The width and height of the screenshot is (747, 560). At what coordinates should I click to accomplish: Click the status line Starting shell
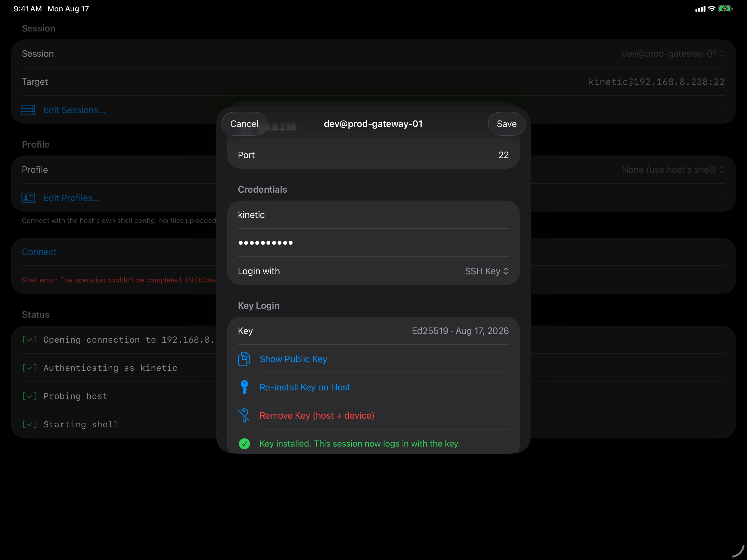tap(81, 424)
